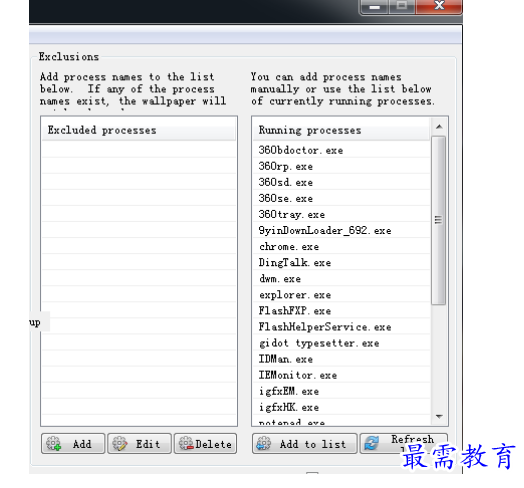Click the Refresh button
The image size is (524, 488).
403,444
